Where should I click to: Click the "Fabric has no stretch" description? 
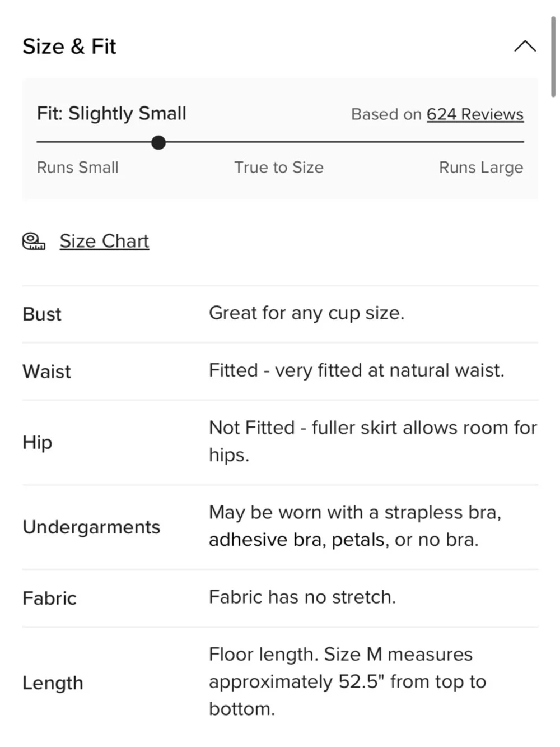[302, 597]
